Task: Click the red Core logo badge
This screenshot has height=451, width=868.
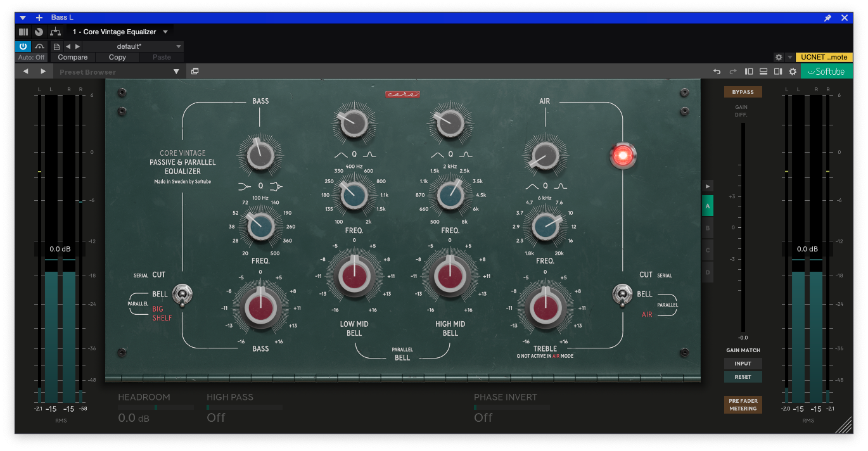Action: tap(402, 94)
